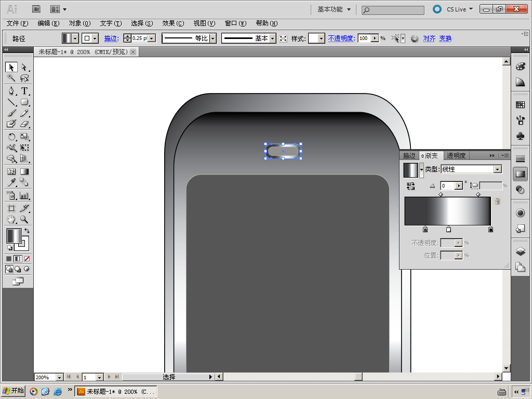The image size is (532, 399).
Task: Click the 描边 link in control bar
Action: 111,38
